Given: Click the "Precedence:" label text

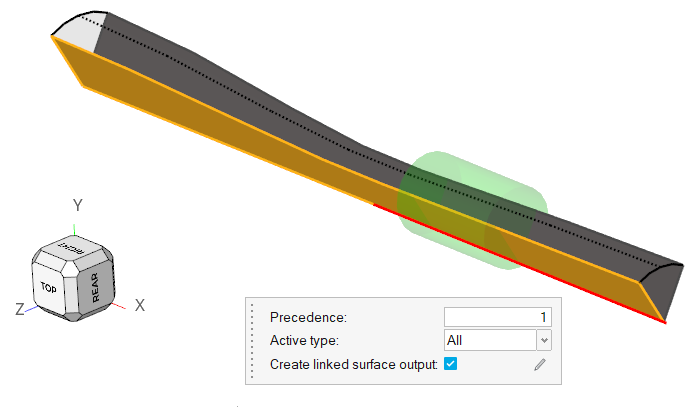Looking at the screenshot, I should 308,317.
